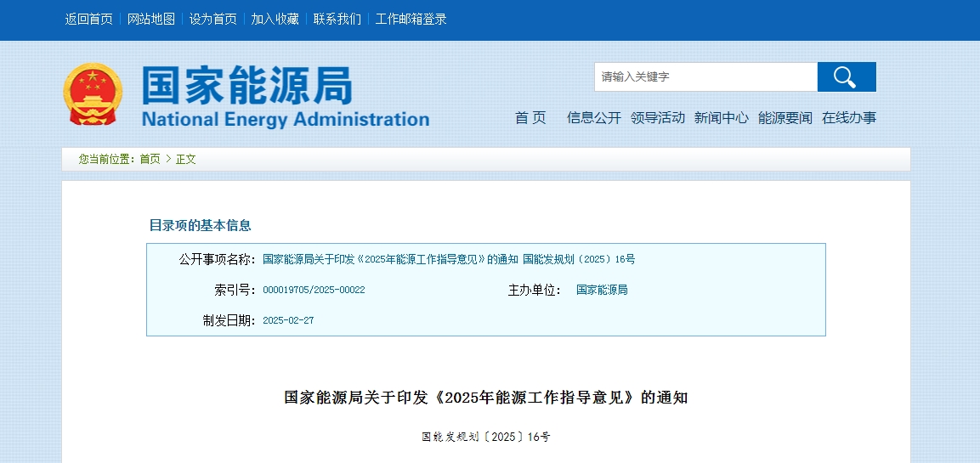Focus the keyword search input field
This screenshot has height=463, width=980.
pos(705,77)
